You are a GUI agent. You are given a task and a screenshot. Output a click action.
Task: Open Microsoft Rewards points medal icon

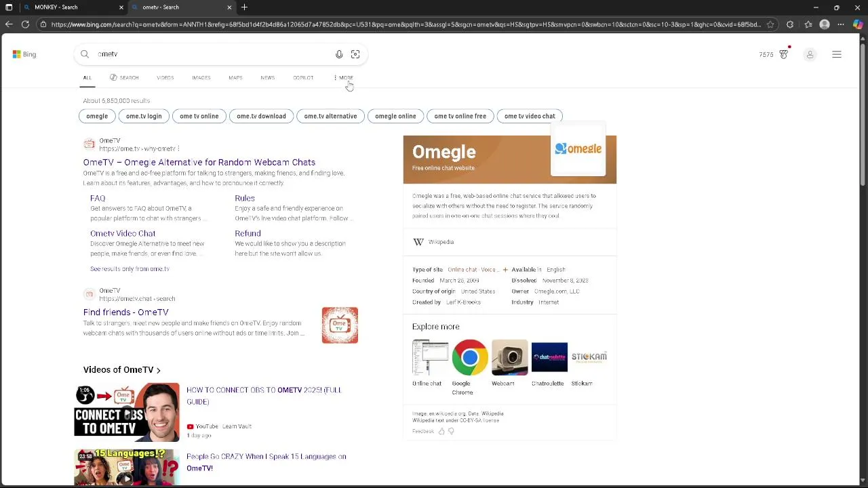[784, 54]
